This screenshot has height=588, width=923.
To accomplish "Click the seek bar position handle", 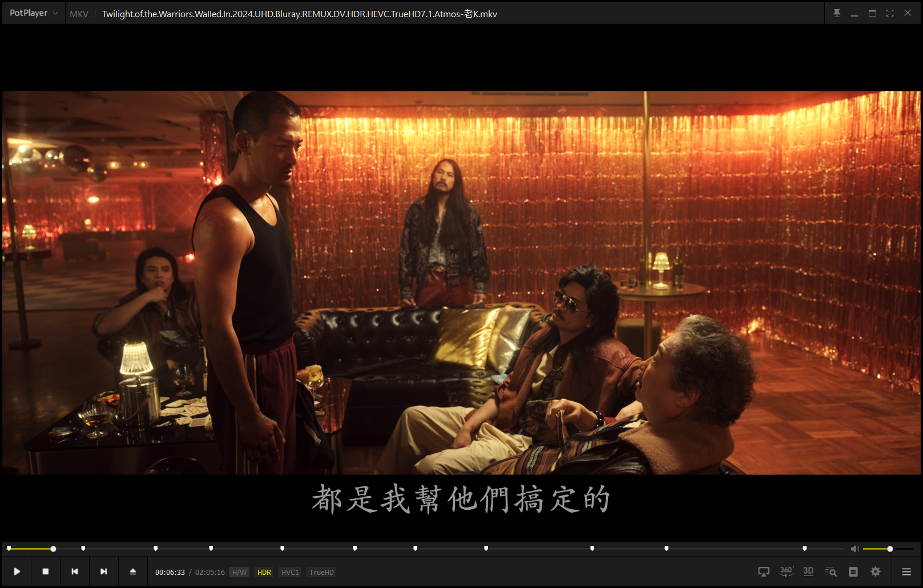I will 53,549.
